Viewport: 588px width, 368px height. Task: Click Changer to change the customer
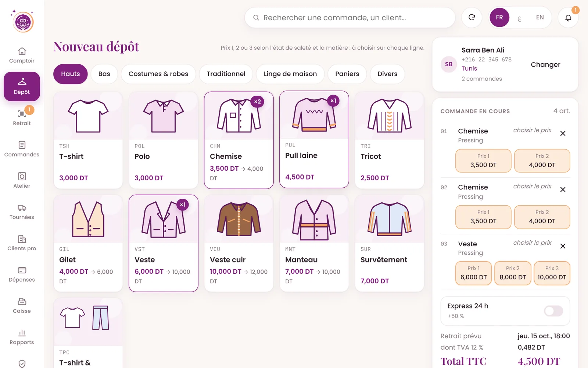point(545,64)
